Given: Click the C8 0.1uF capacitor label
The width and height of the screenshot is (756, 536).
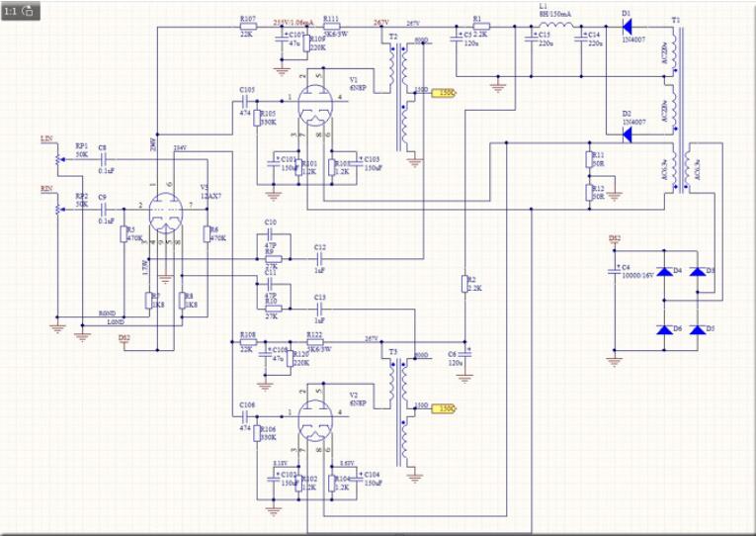Looking at the screenshot, I should point(102,147).
